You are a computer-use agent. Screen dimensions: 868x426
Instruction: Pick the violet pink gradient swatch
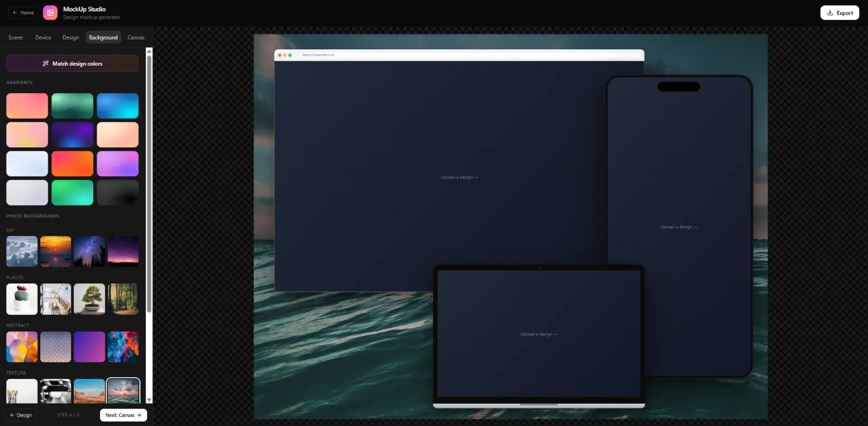point(118,164)
